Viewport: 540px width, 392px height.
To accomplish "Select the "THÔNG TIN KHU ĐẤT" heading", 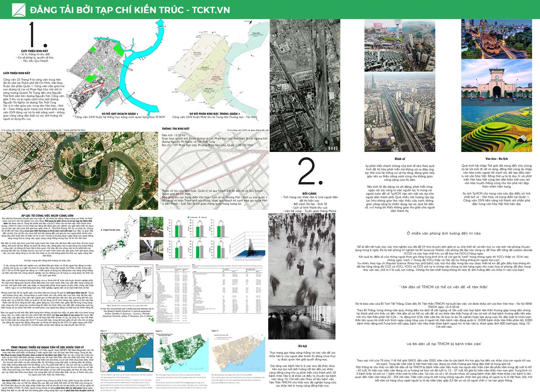I will [x=175, y=129].
